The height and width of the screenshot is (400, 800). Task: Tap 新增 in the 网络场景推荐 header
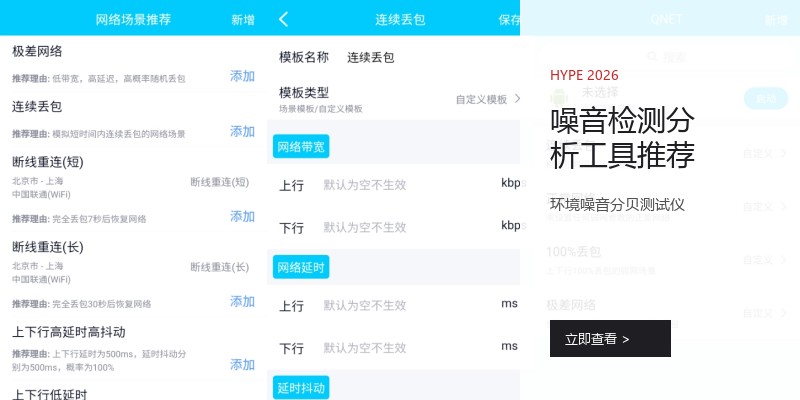(x=243, y=20)
